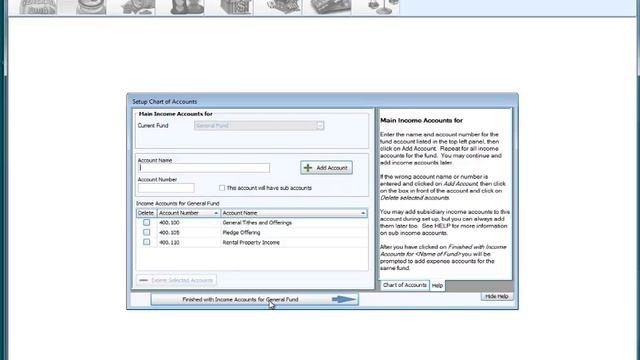Image resolution: width=640 pixels, height=360 pixels.
Task: Select account number 400.110 cell
Action: [x=189, y=242]
